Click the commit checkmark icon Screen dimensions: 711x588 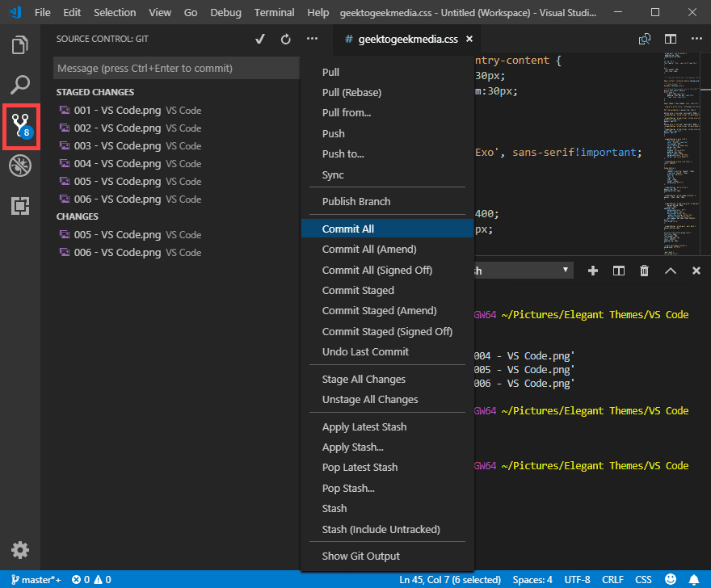[260, 38]
